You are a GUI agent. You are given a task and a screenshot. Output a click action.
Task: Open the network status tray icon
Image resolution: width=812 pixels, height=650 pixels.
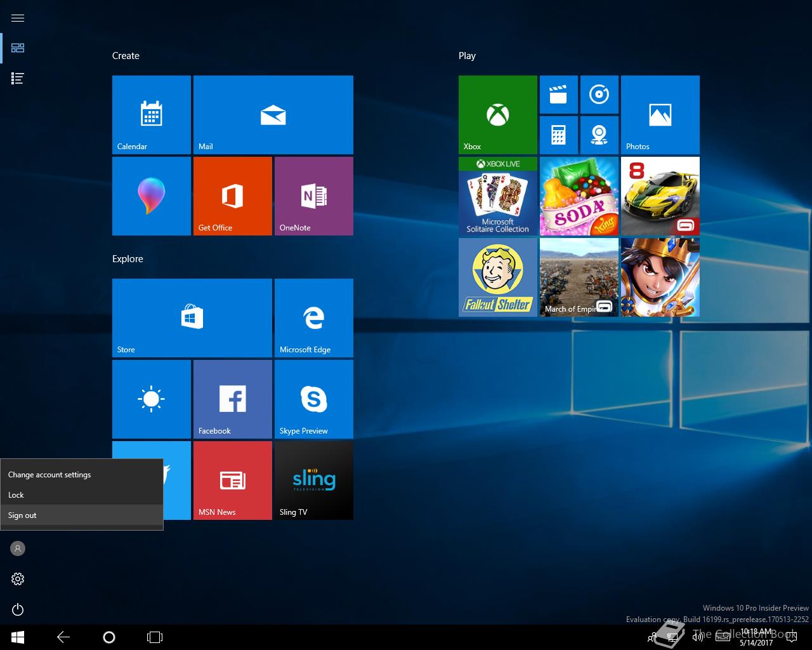point(672,637)
